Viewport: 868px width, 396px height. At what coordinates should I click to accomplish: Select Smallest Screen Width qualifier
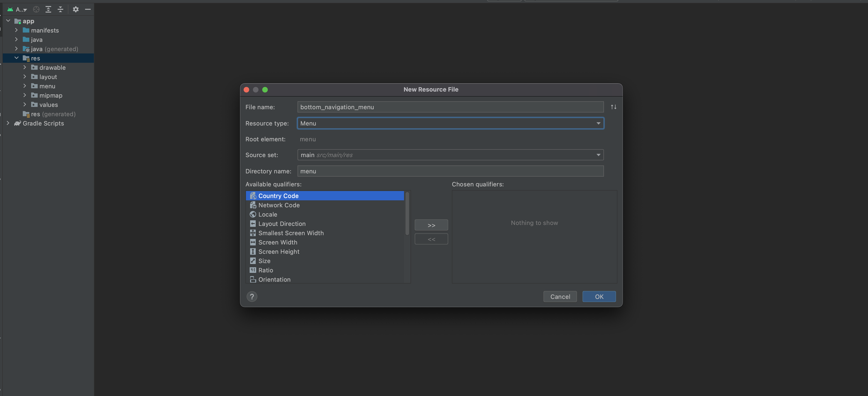[x=290, y=233]
